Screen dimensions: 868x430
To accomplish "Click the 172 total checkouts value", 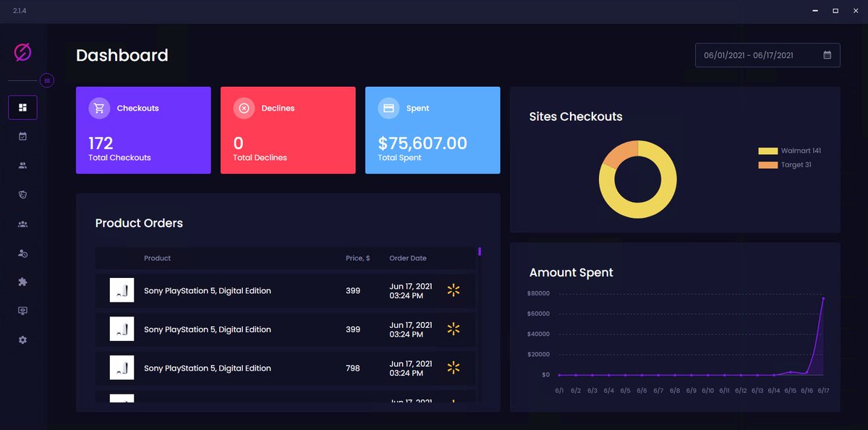I will (x=101, y=143).
